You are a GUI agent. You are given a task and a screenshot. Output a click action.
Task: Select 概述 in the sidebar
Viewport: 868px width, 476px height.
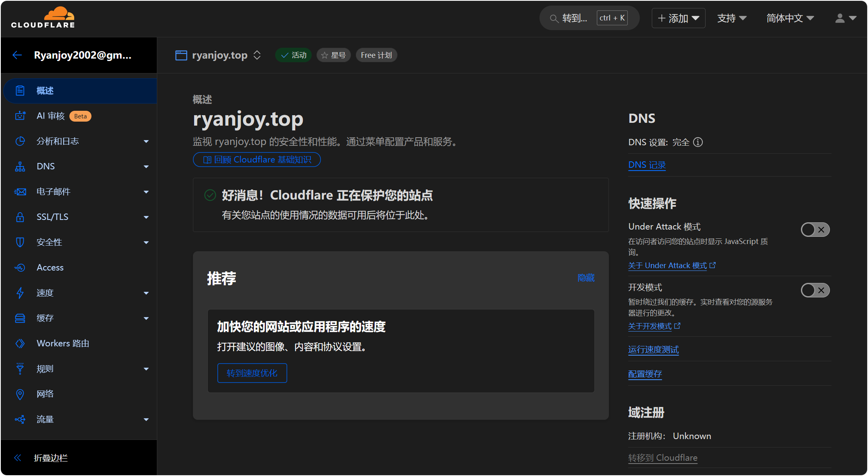[45, 90]
